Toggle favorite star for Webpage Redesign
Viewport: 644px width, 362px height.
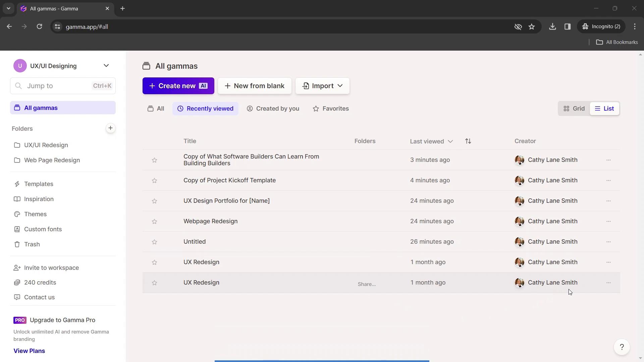[154, 221]
